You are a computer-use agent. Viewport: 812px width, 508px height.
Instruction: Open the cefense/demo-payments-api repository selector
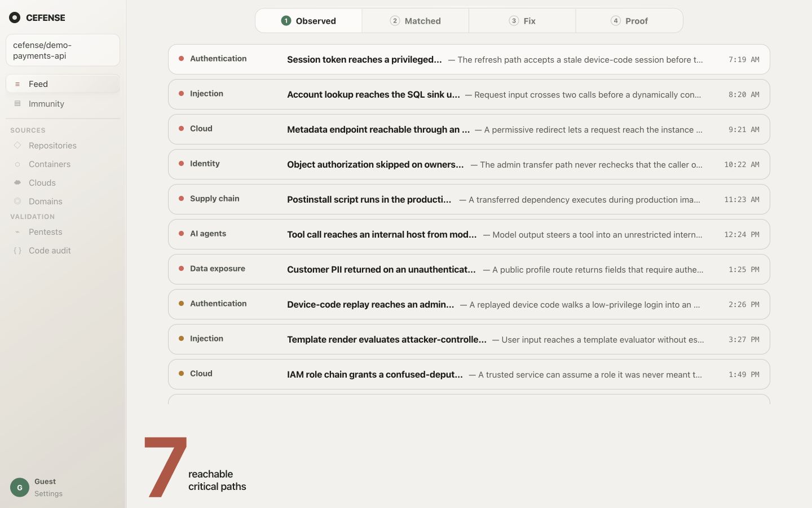click(63, 50)
